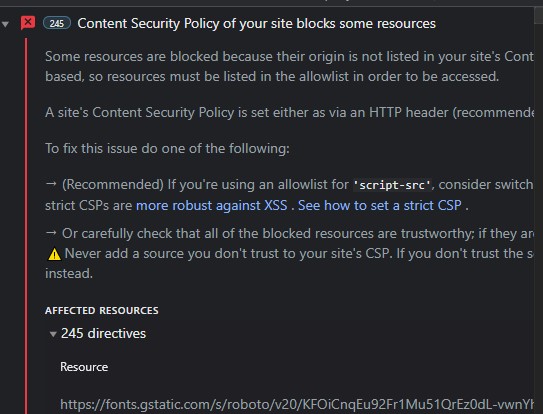This screenshot has height=414, width=543.
Task: Open 'See how to set a strict CSP' link
Action: (x=380, y=205)
